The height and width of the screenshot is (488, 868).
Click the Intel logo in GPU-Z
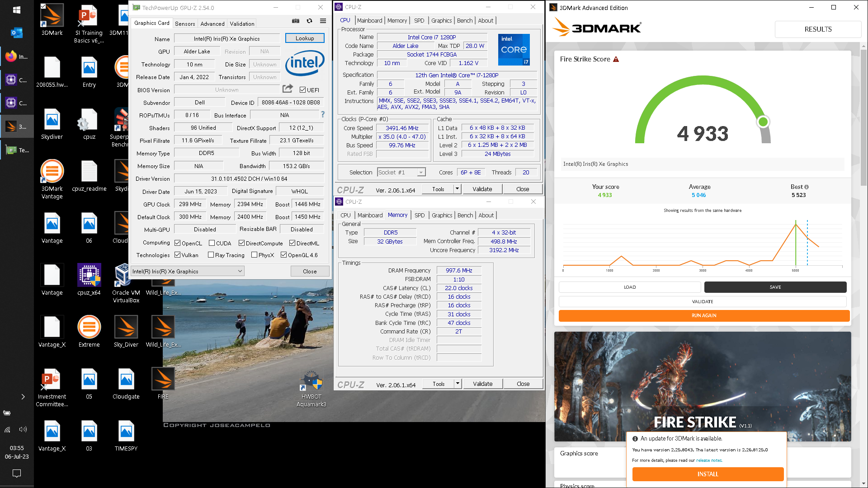305,62
